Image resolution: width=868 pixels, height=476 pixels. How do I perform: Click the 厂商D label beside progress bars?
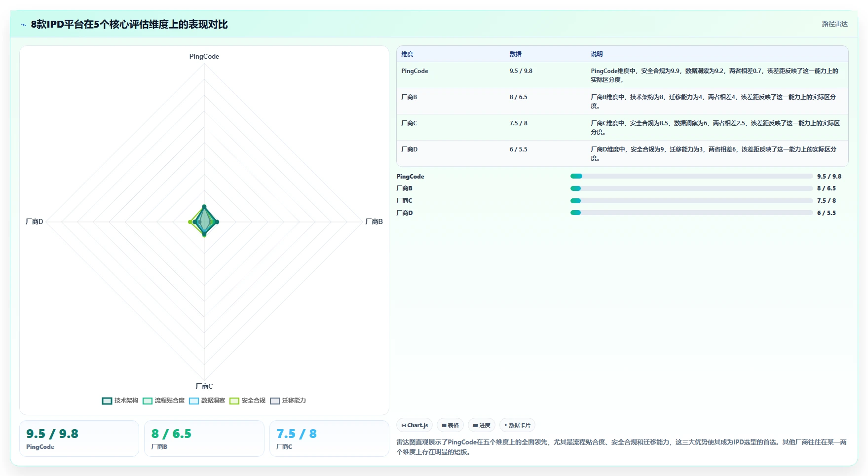tap(405, 213)
